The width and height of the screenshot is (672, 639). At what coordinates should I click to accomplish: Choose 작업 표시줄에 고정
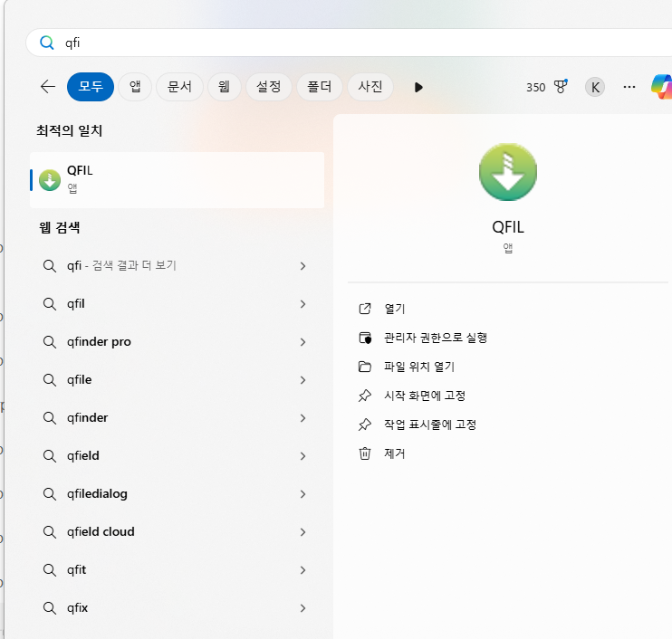pyautogui.click(x=430, y=424)
